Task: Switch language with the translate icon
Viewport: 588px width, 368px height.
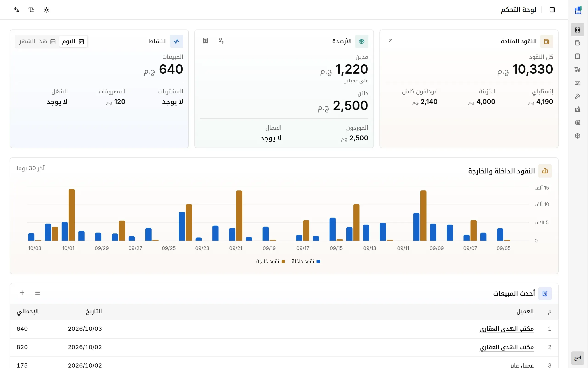Action: click(x=17, y=10)
